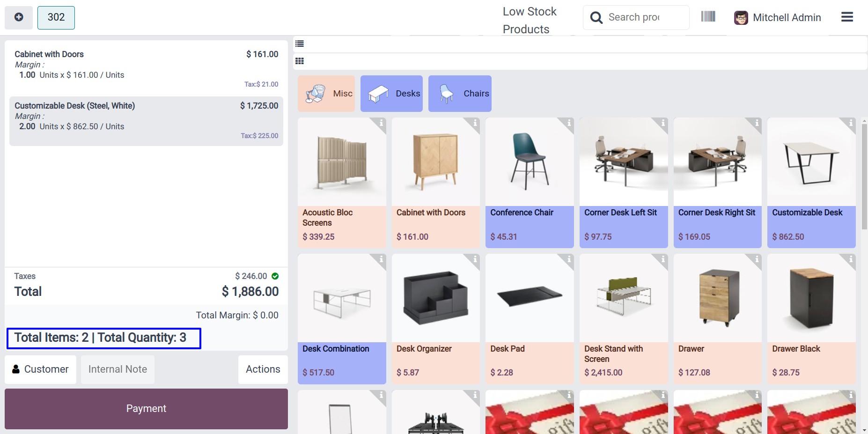Add Desk Organizer product to order
Screen dimensions: 868x434
tap(436, 319)
